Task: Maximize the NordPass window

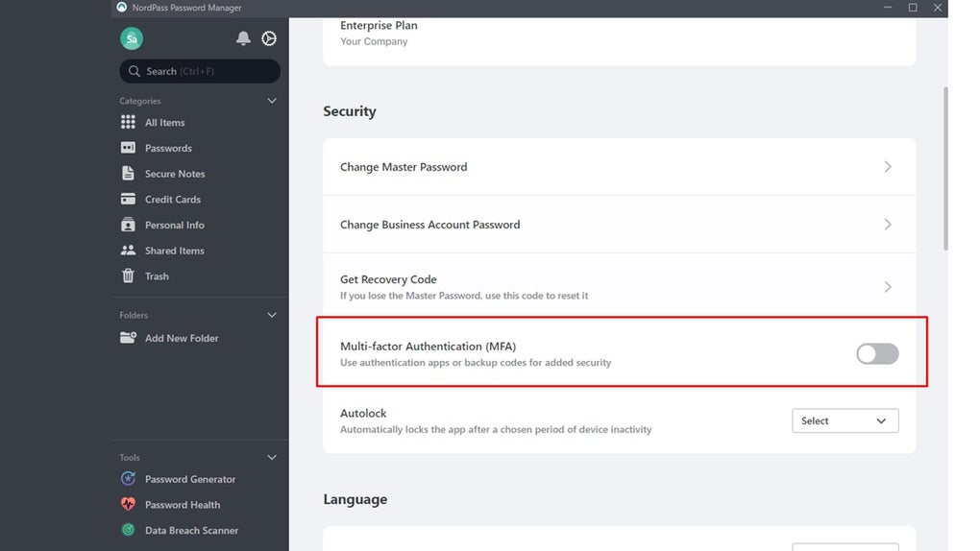Action: [x=913, y=8]
